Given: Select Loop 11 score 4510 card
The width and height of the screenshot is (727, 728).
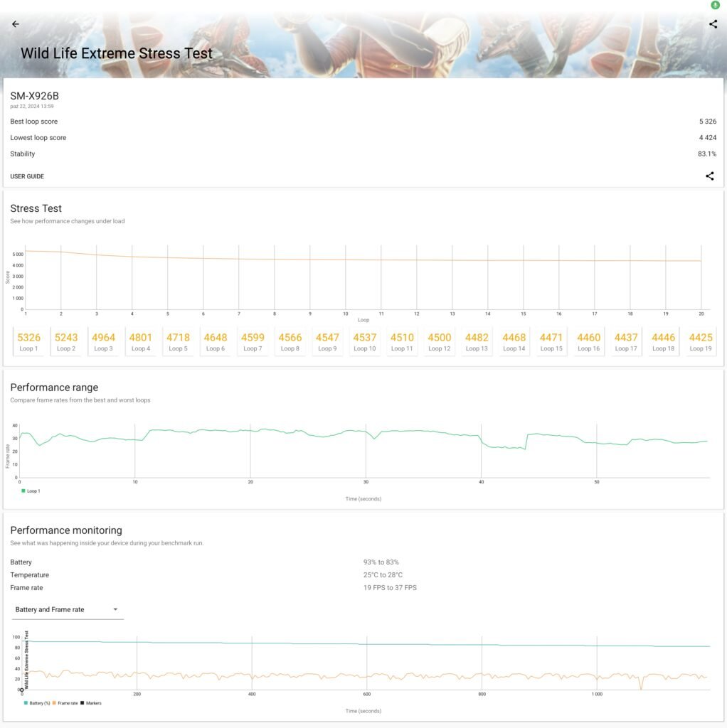Looking at the screenshot, I should coord(402,342).
